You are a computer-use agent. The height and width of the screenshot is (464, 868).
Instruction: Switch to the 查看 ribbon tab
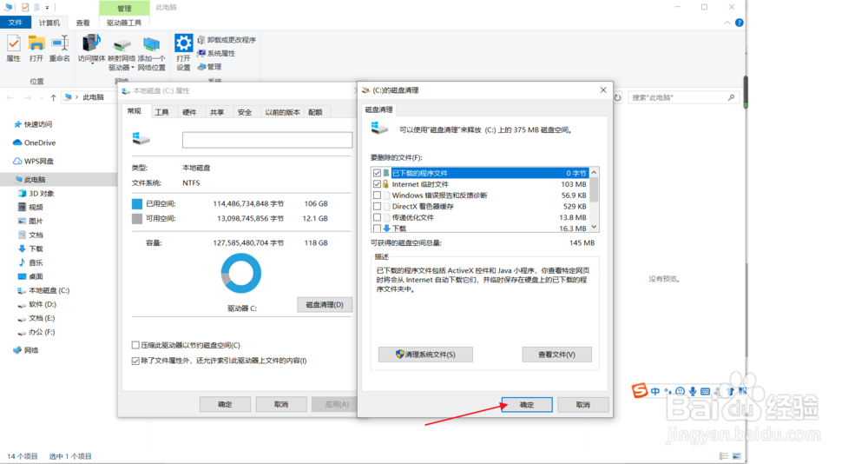pyautogui.click(x=83, y=23)
